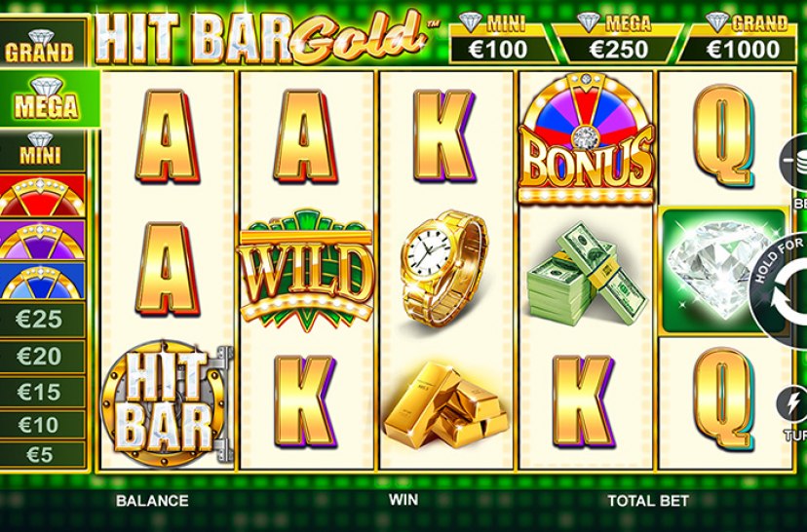Screen dimensions: 807x532
Task: Click the purple wheel step on ladder
Action: [42, 240]
